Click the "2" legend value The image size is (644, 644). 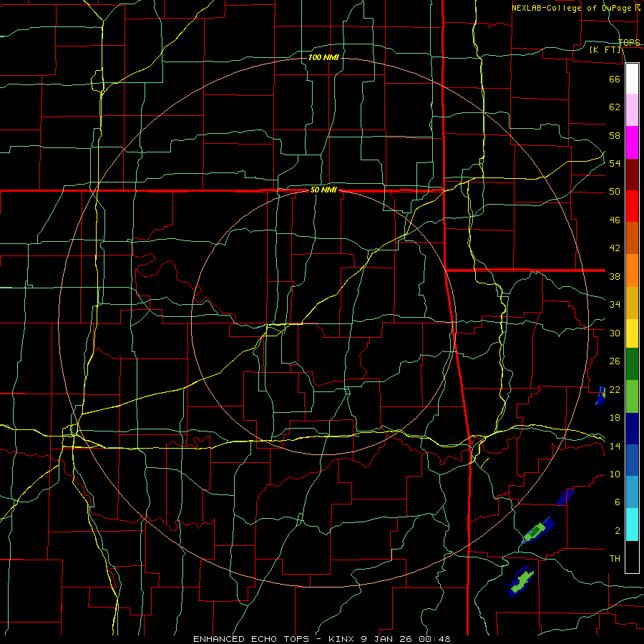point(617,531)
